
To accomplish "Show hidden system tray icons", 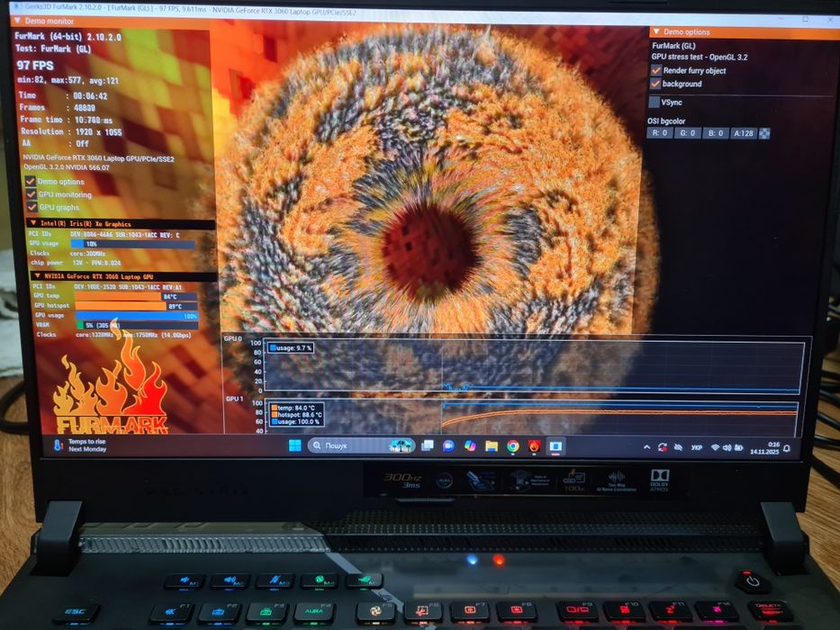I will 646,446.
